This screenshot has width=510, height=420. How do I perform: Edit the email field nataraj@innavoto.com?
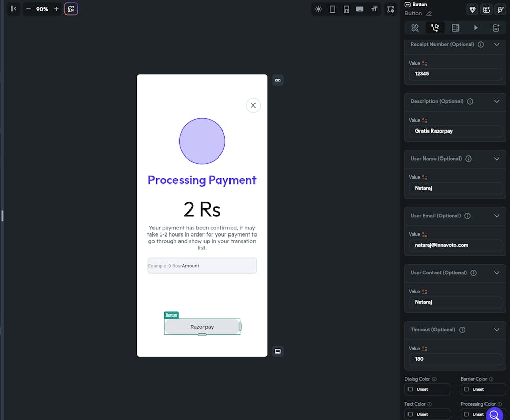pos(455,245)
